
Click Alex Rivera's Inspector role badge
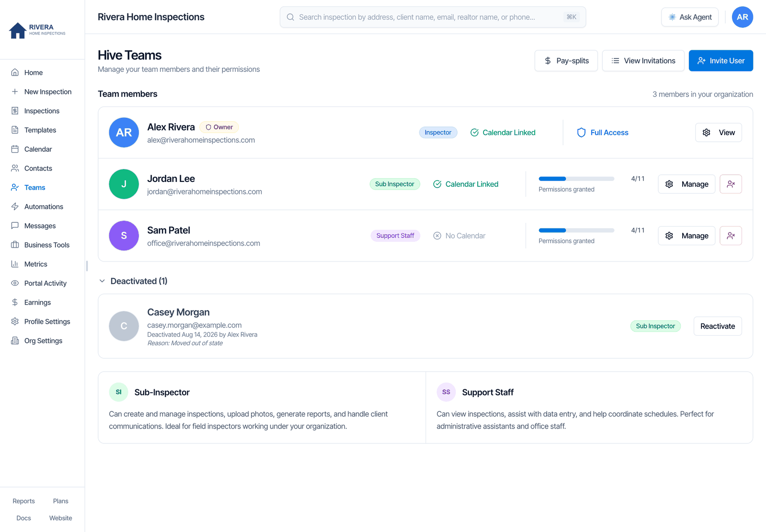(x=438, y=133)
